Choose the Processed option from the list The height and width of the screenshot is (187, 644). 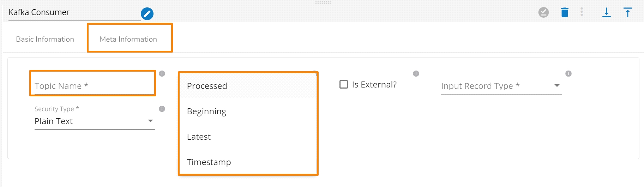(x=207, y=86)
